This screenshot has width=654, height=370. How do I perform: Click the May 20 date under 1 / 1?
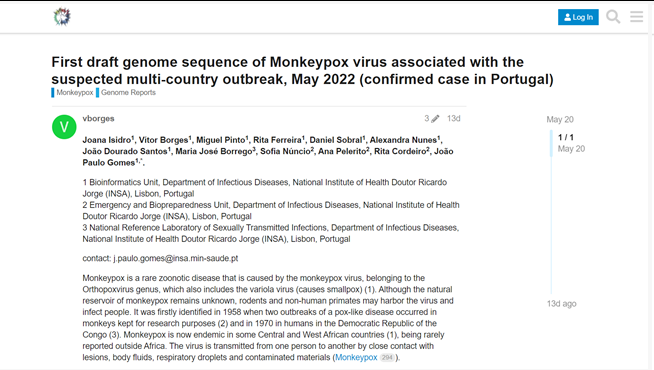click(571, 149)
